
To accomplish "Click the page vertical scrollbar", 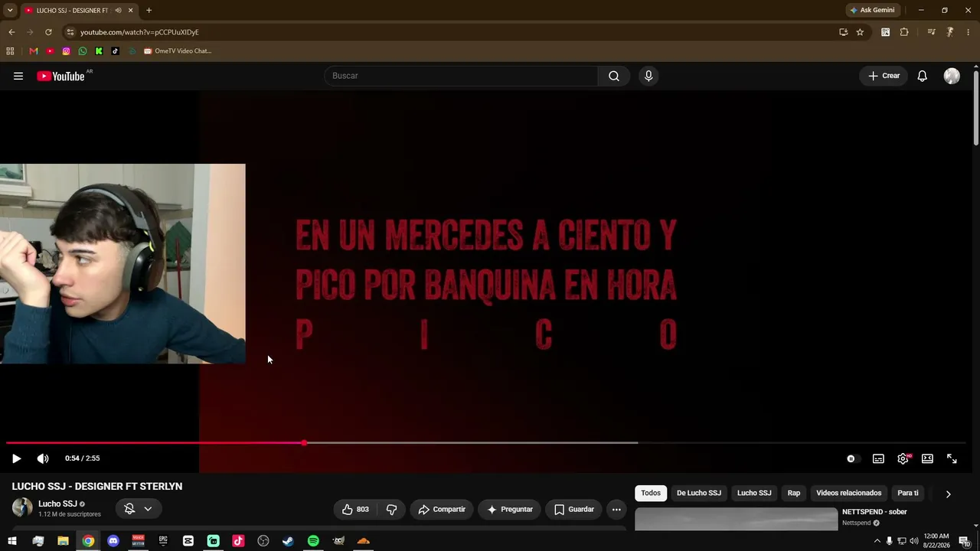I will (975, 106).
